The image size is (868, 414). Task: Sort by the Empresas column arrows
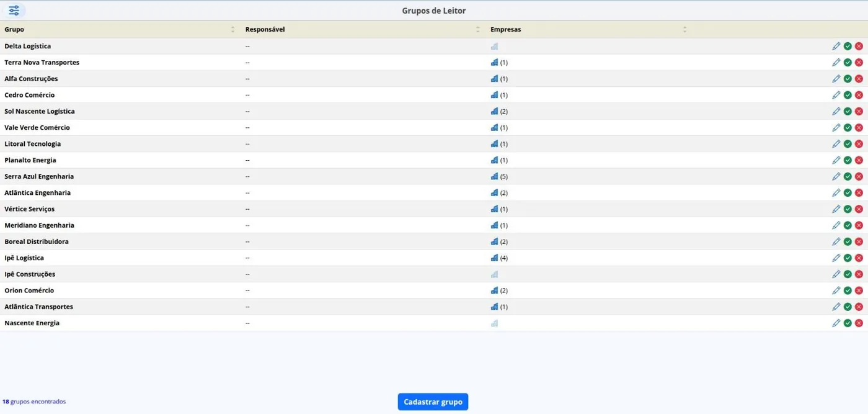[x=684, y=30]
